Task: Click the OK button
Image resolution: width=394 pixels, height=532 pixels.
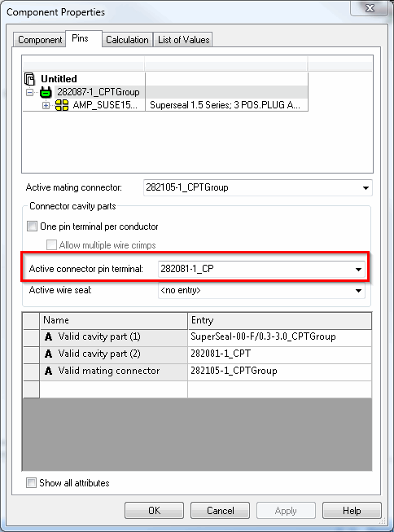Action: (155, 510)
